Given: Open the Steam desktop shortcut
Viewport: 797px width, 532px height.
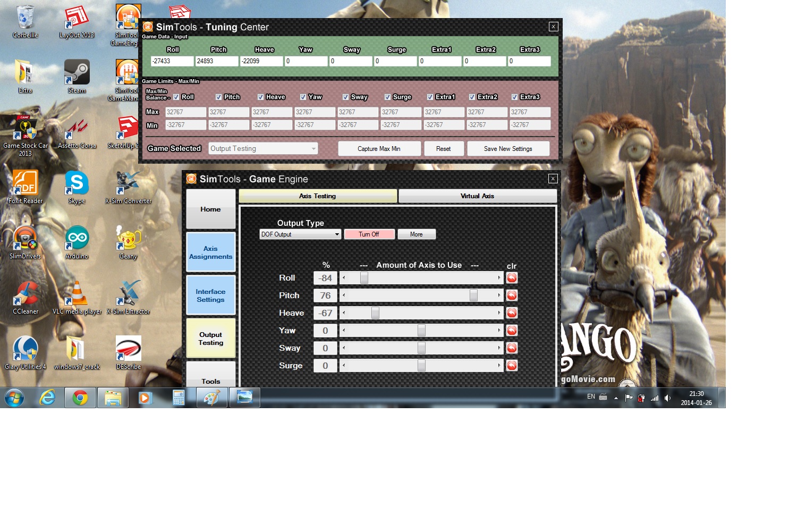Looking at the screenshot, I should click(x=77, y=77).
